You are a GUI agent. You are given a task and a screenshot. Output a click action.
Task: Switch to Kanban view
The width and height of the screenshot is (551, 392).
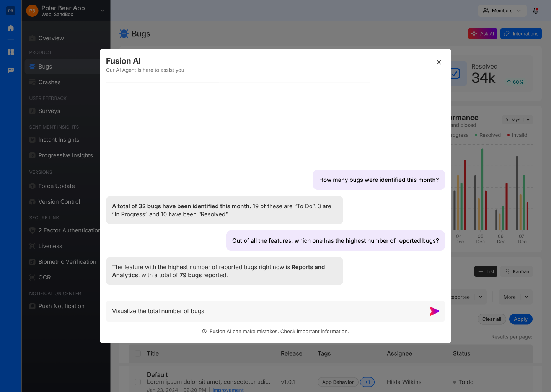tap(517, 271)
